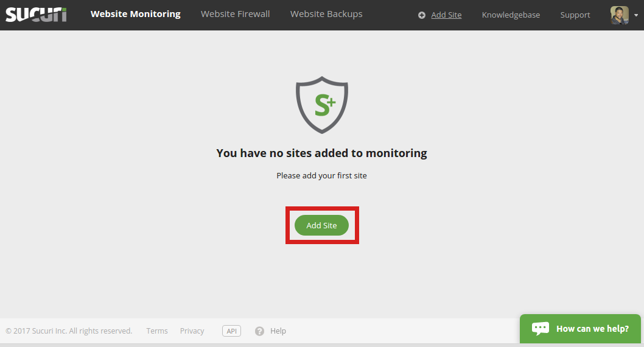Click the Add Site link in header
Image resolution: width=644 pixels, height=347 pixels.
click(x=446, y=15)
